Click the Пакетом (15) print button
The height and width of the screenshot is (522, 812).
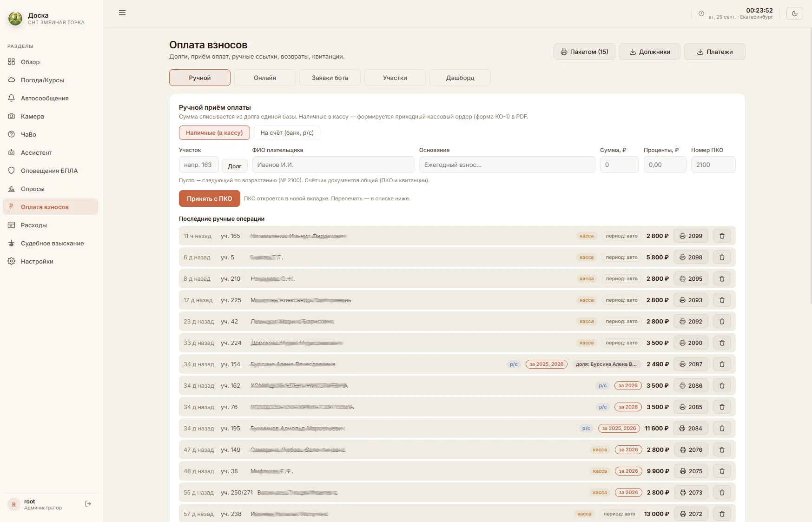(584, 52)
